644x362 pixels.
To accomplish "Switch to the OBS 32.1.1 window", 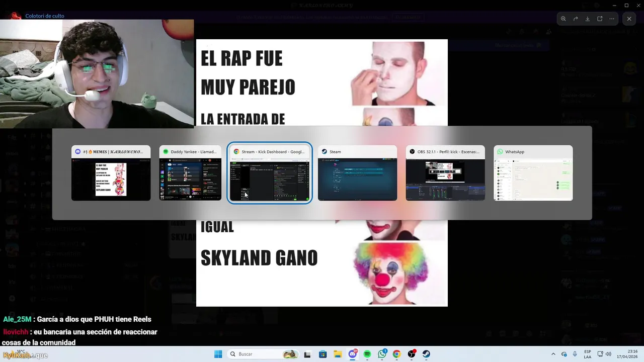I will [445, 173].
